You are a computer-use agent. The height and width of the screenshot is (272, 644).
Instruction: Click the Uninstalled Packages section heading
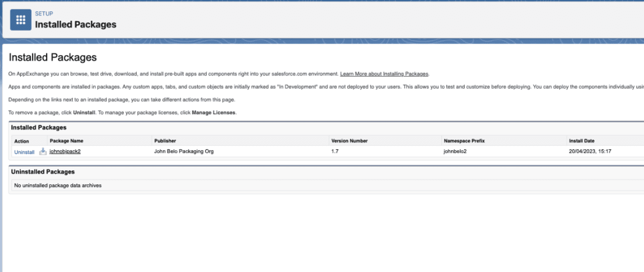click(43, 172)
